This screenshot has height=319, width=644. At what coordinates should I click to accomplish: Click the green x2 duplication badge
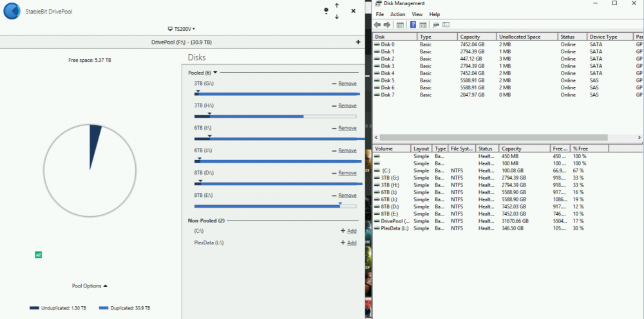(x=38, y=255)
